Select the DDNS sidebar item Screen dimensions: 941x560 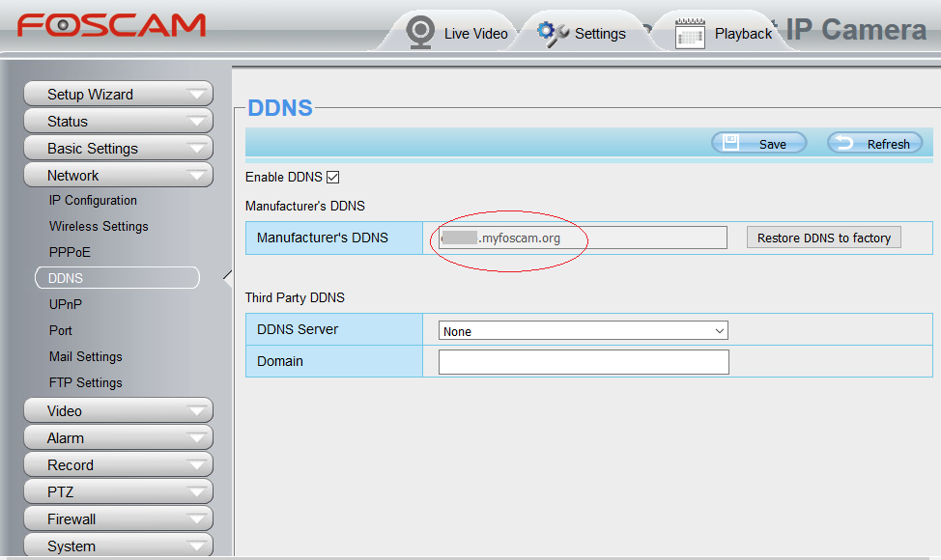click(x=117, y=278)
